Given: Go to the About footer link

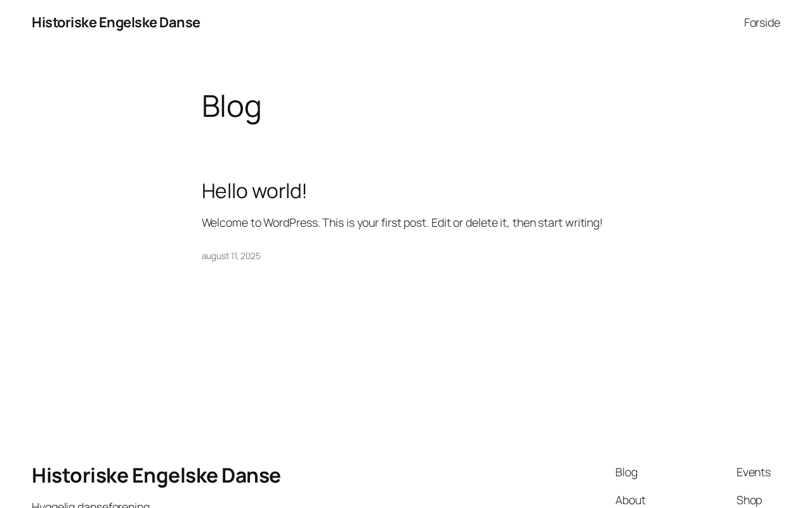Looking at the screenshot, I should pos(630,500).
